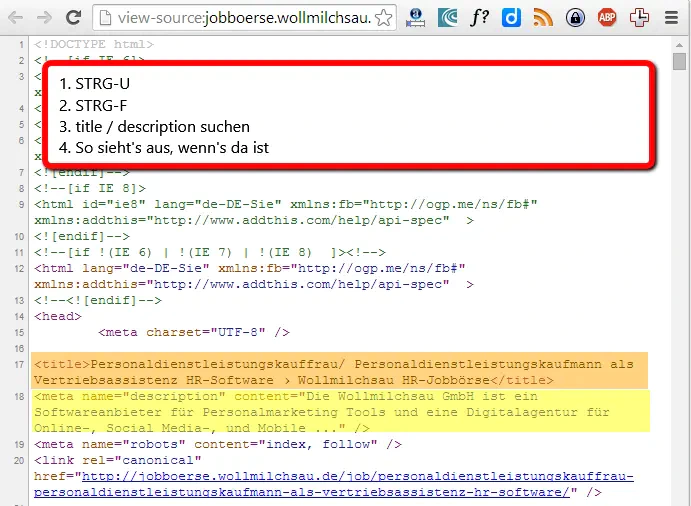Click the scrollbar up arrow
691x506 pixels.
pyautogui.click(x=680, y=45)
